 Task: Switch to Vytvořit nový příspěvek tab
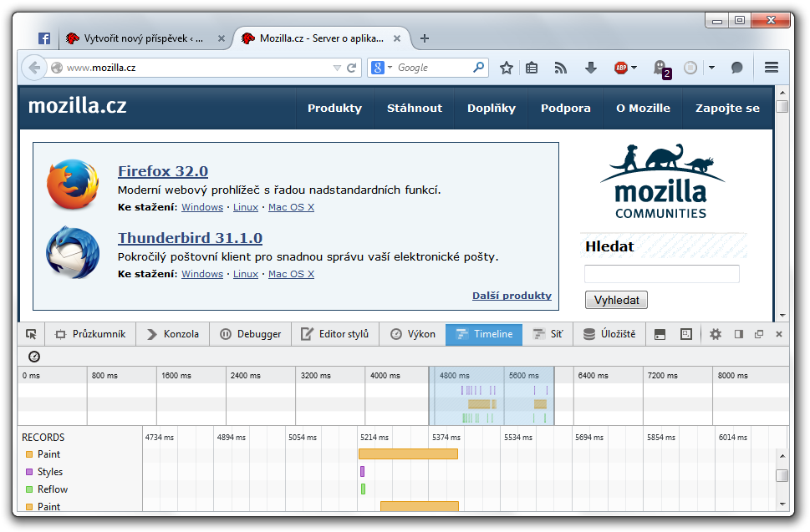(144, 38)
